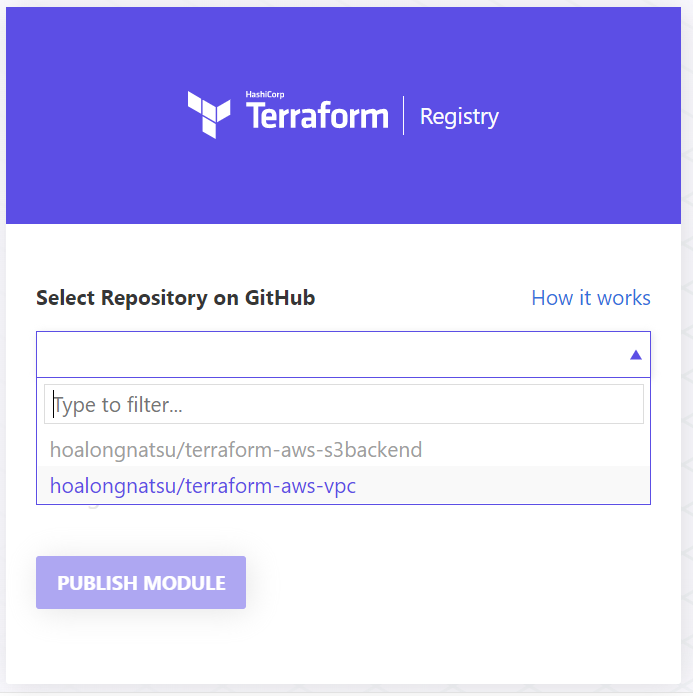Collapse the dropdown using the triangle arrow
This screenshot has height=696, width=693.
(635, 355)
